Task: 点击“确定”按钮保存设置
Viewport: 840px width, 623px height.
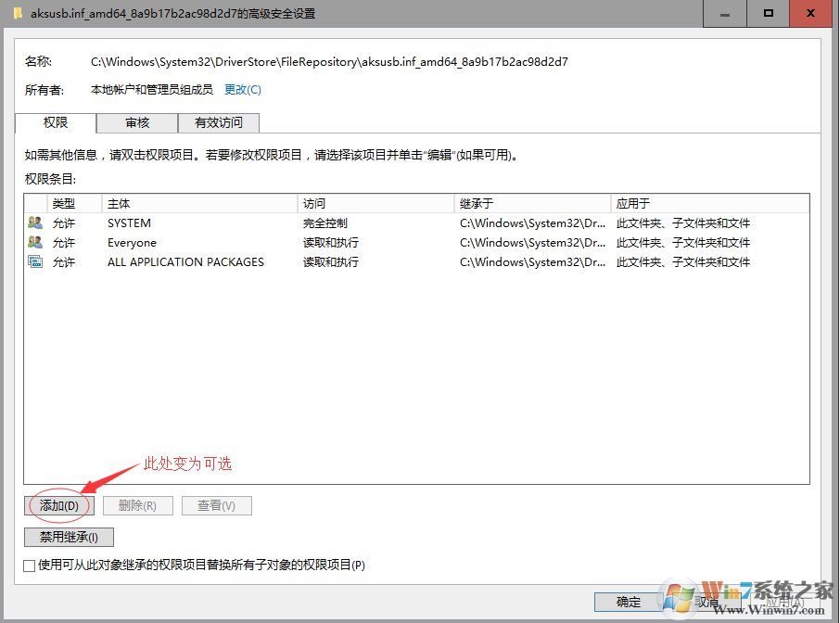Action: [626, 602]
